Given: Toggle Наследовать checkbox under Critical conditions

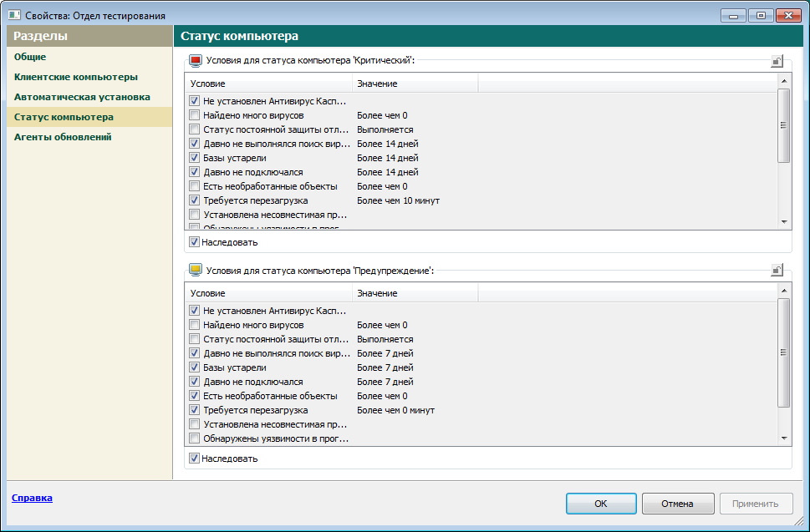Looking at the screenshot, I should coord(194,242).
